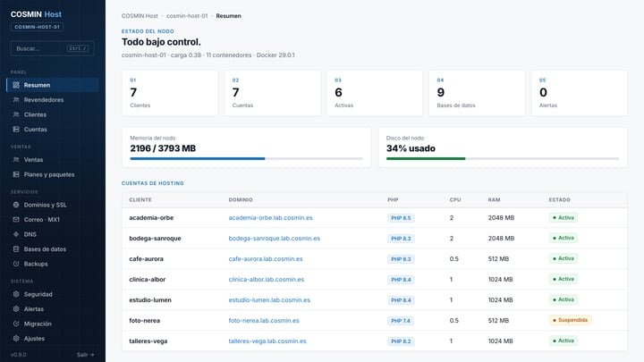Screen dimensions: 644x362
Task: Click the Suspendida status badge for foto-nerea
Action: click(570, 320)
